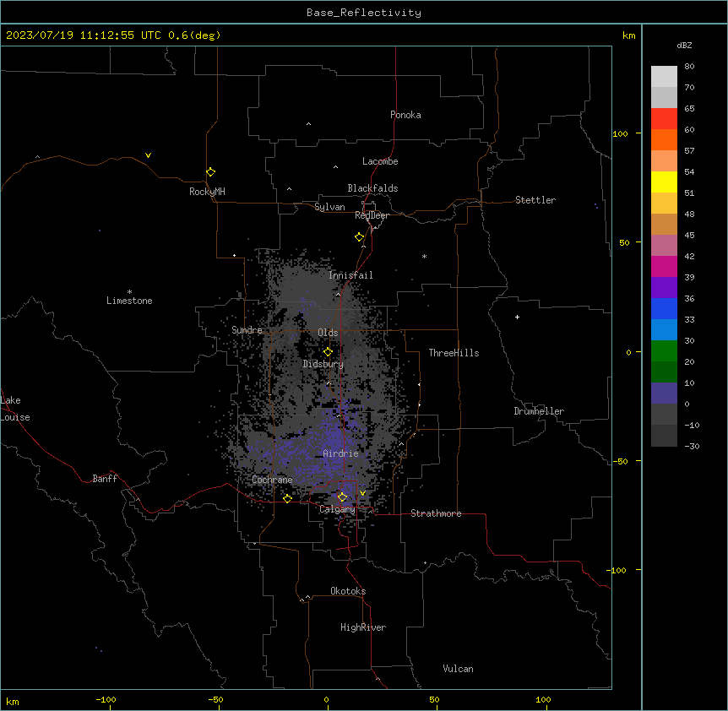Click the Lacombe label
Image resolution: width=728 pixels, height=711 pixels.
pos(380,161)
